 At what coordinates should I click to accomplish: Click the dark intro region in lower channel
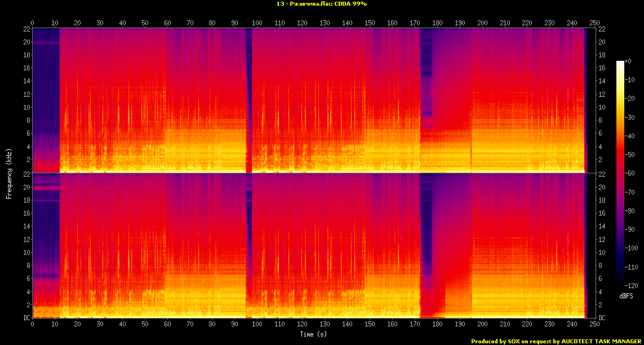(45, 236)
